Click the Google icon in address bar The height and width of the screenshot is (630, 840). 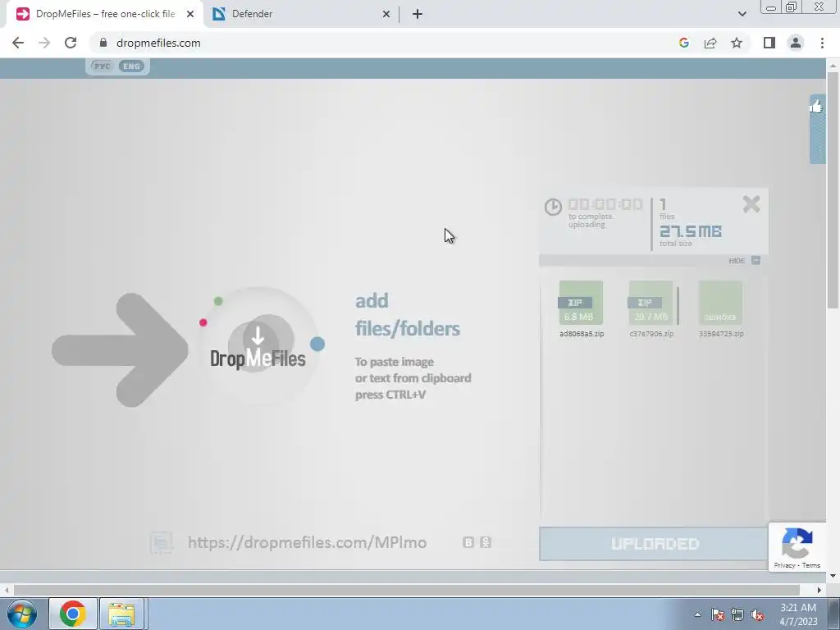(683, 43)
